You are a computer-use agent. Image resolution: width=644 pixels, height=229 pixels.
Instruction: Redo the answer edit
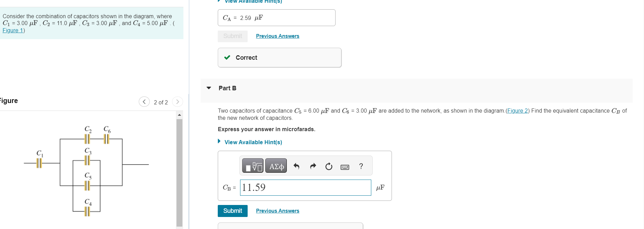pyautogui.click(x=313, y=166)
